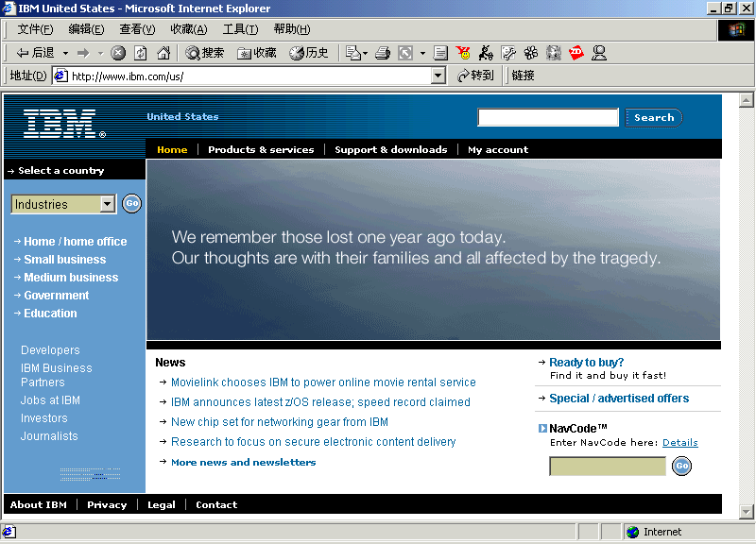756x544 pixels.
Task: Open the Medium business link
Action: point(71,277)
